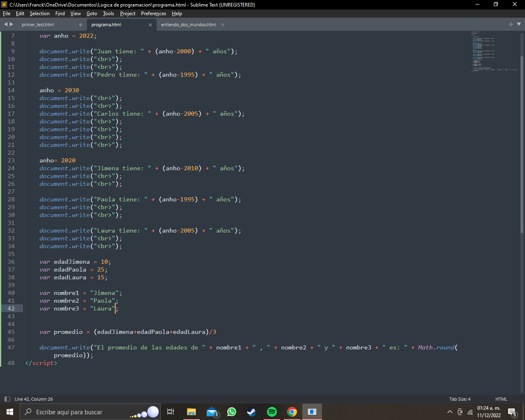Open the Selection menu
This screenshot has width=525, height=420.
click(x=39, y=14)
